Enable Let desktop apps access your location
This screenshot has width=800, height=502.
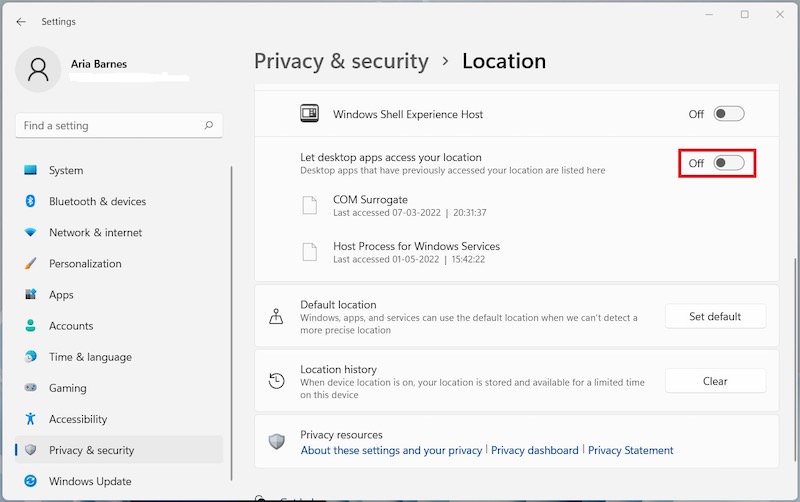728,163
